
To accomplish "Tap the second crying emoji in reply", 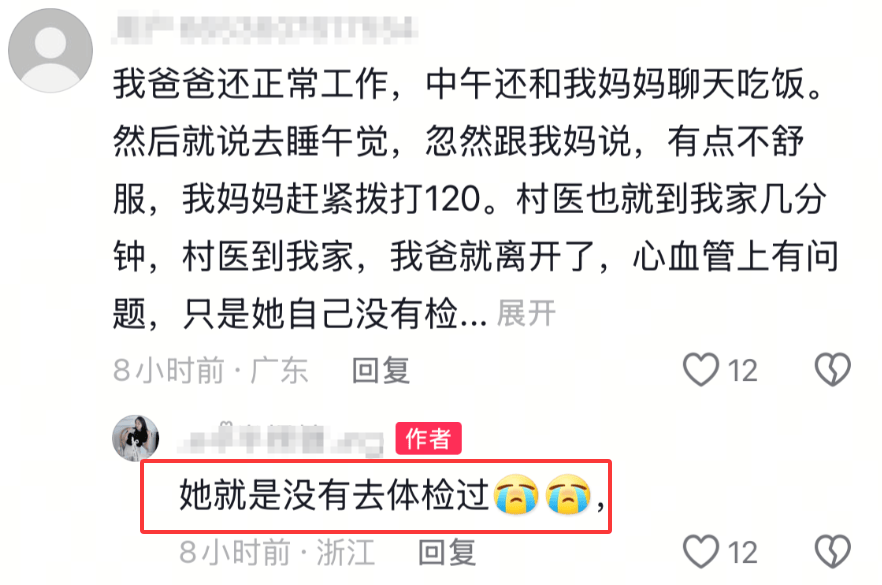I will click(568, 494).
